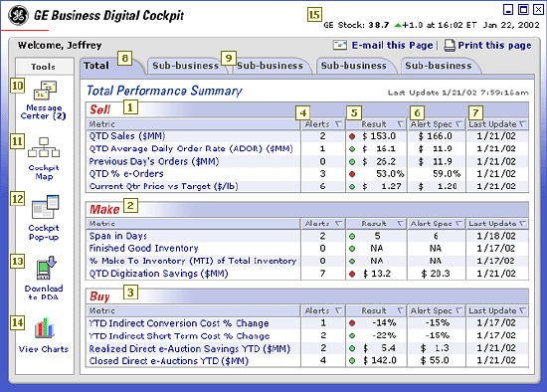Open QTD Average Daily Order Rate metric
The width and height of the screenshot is (547, 392).
coord(191,148)
